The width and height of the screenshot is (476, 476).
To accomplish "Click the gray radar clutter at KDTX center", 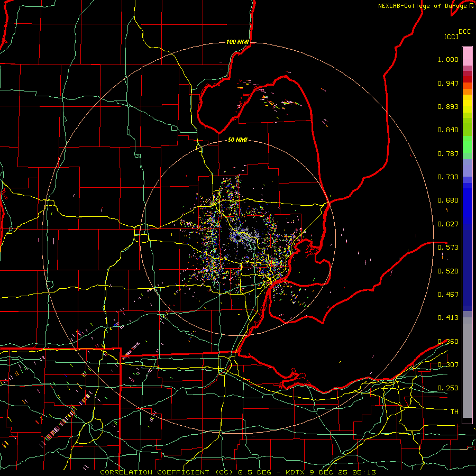I will [244, 235].
